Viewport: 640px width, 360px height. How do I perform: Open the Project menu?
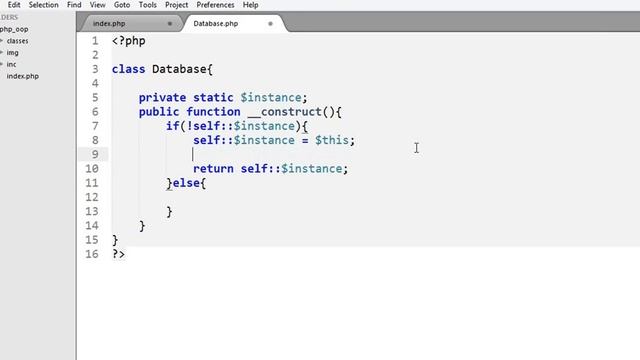click(x=176, y=5)
